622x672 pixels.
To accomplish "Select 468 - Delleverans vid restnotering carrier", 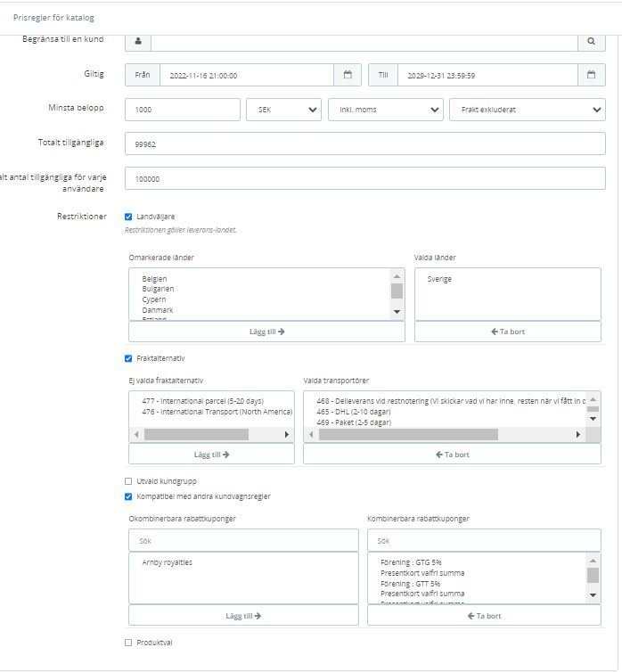I will (451, 401).
